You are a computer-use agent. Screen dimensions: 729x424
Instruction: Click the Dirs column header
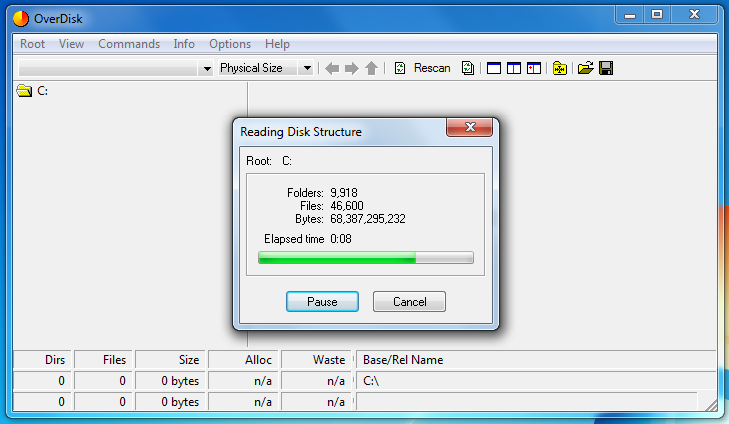(42, 360)
